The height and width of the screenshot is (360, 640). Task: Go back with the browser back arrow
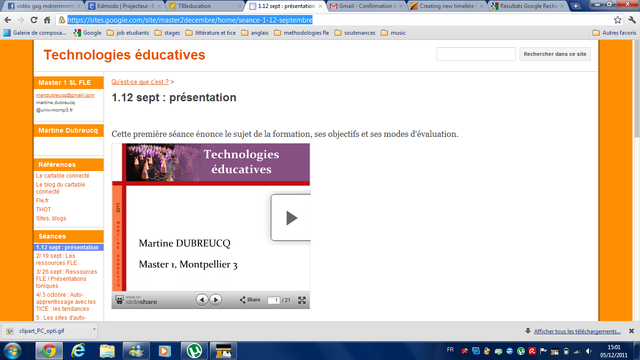8,20
